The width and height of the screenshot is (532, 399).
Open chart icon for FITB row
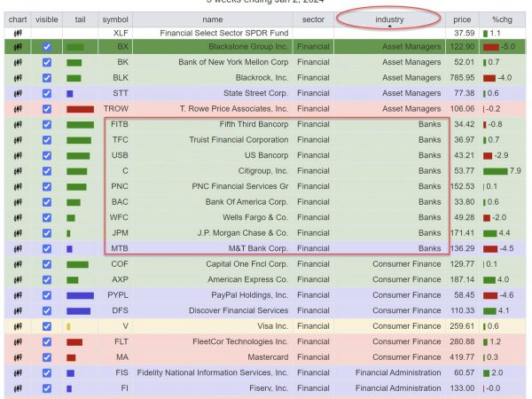point(18,124)
